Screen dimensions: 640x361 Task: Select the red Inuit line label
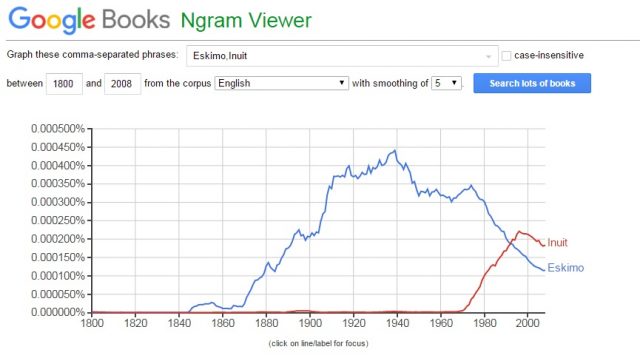[557, 242]
